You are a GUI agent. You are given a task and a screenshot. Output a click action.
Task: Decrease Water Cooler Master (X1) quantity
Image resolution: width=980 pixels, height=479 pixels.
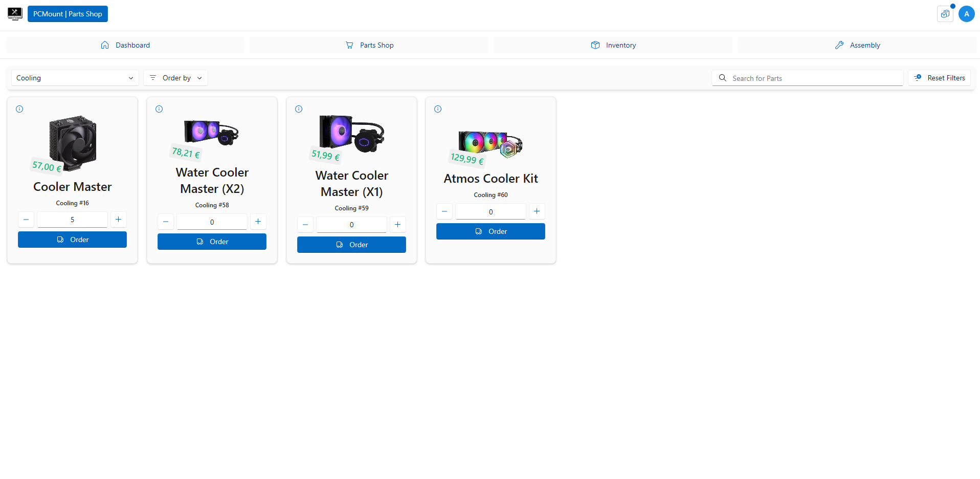point(305,225)
